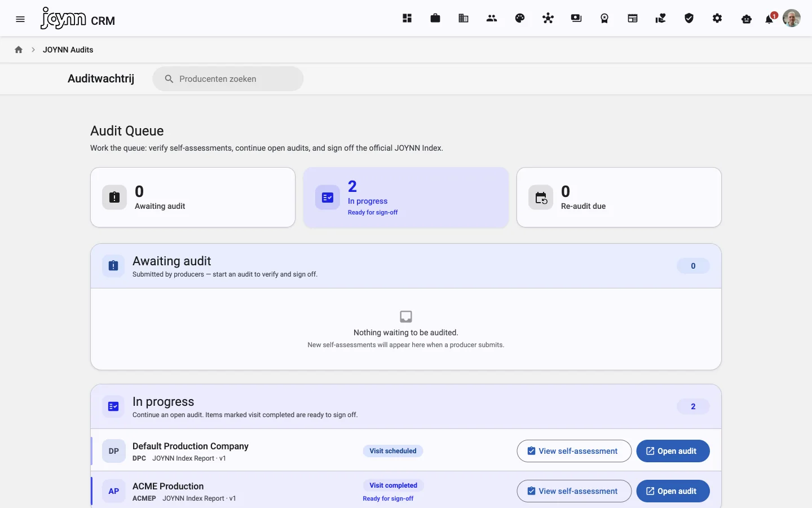This screenshot has width=812, height=508.
Task: Open the calendar table icon
Action: (633, 19)
